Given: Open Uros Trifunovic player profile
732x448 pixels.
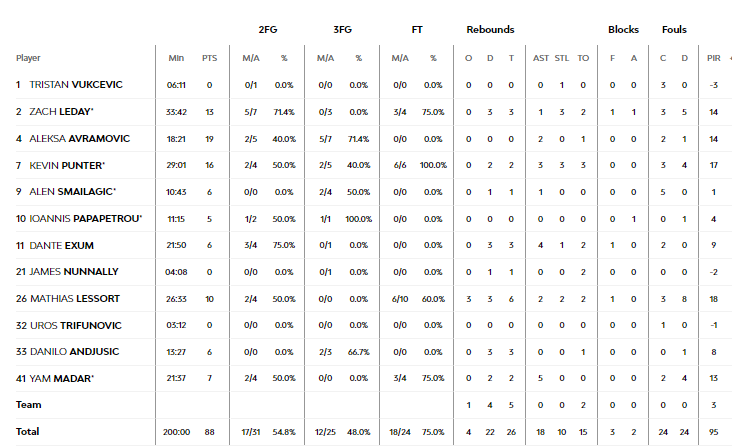Looking at the screenshot, I should [76, 326].
